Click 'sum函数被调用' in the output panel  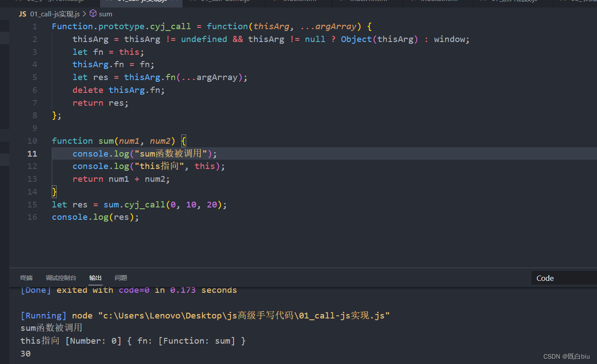tap(51, 328)
